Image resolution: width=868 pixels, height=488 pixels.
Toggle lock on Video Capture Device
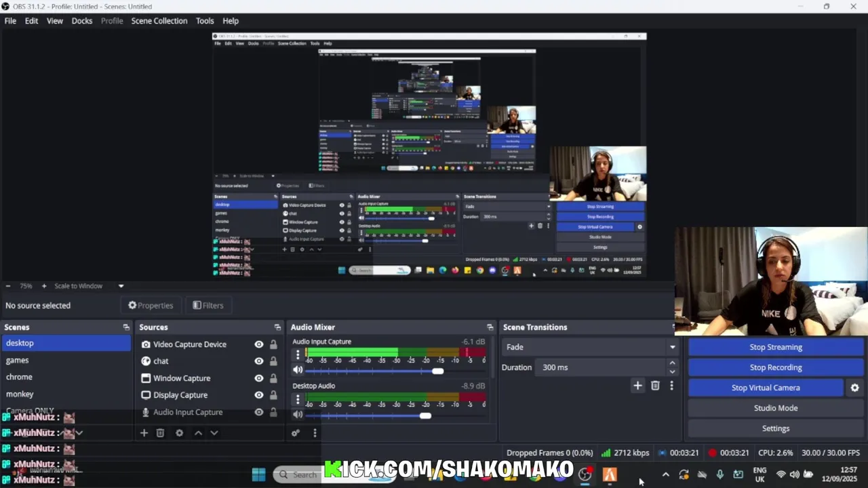point(273,344)
